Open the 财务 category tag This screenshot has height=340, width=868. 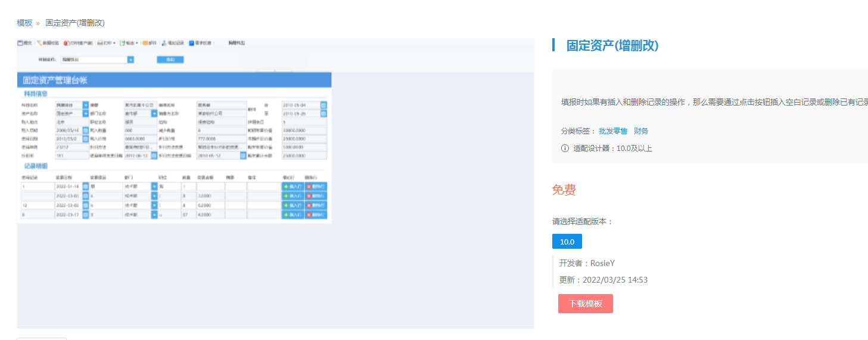[641, 131]
